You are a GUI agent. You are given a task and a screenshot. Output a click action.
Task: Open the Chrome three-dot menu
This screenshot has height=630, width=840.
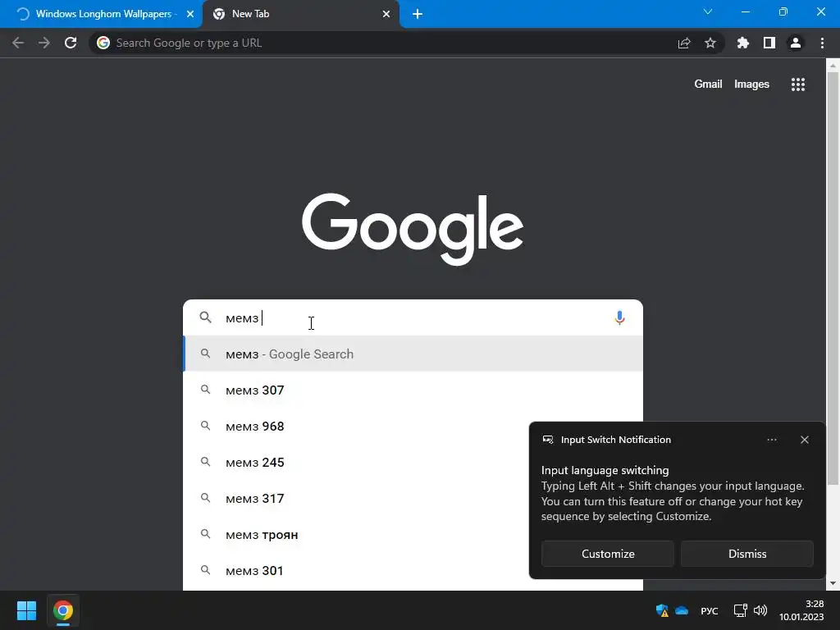point(822,43)
